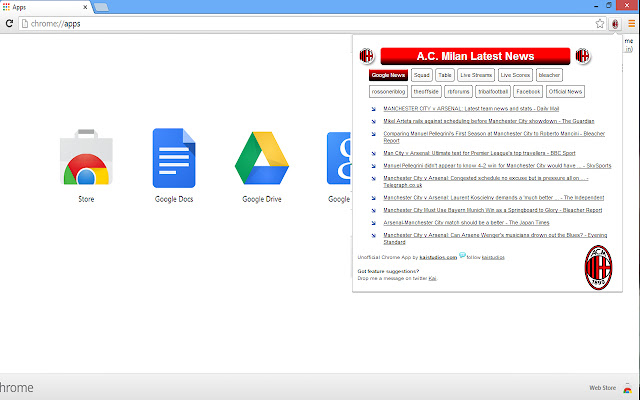Open the Evening Standard Arsene Wenger article
This screenshot has width=640, height=400.
tap(495, 238)
